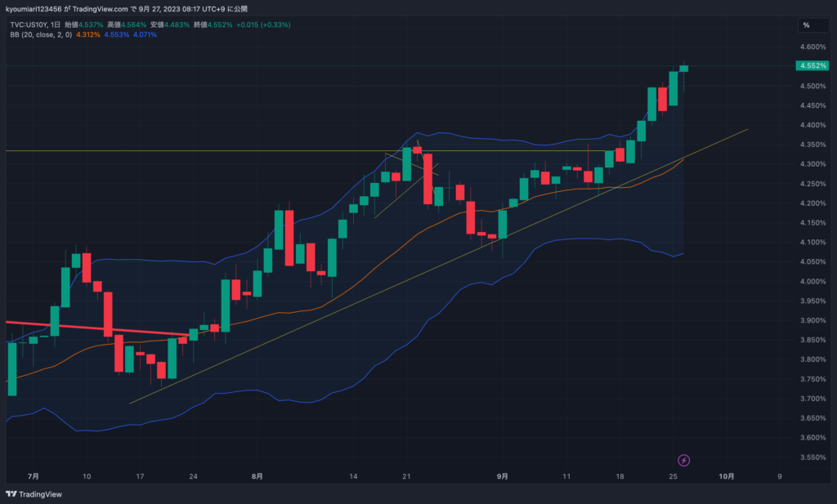This screenshot has height=504, width=837.
Task: Click the BB upper value 4.553%
Action: click(x=116, y=34)
